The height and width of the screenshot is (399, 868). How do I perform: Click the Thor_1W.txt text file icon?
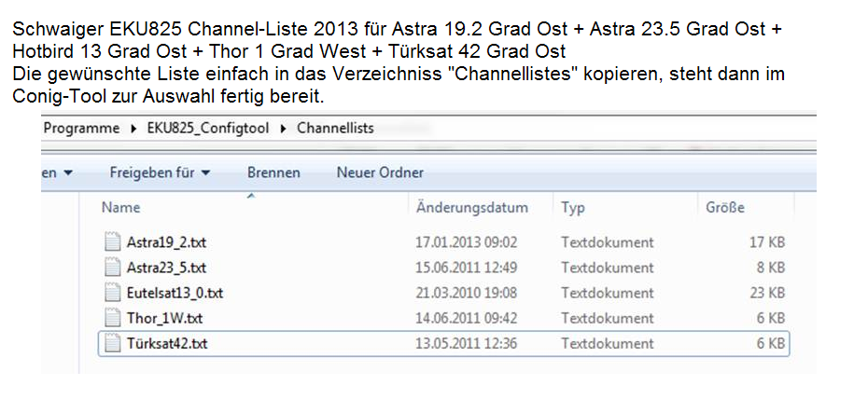(113, 319)
